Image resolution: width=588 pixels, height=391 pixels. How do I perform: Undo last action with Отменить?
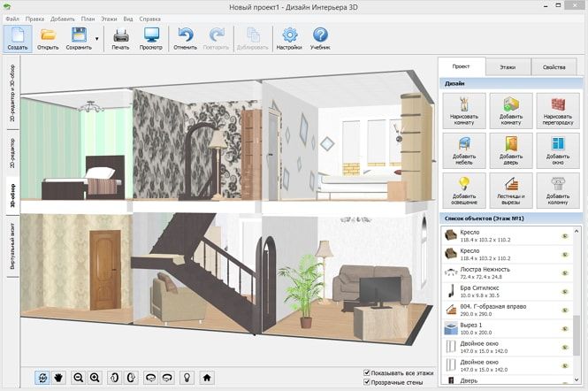186,39
